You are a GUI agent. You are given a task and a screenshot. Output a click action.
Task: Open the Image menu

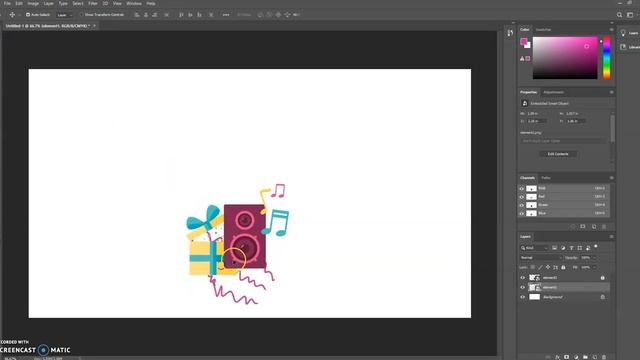pyautogui.click(x=33, y=3)
